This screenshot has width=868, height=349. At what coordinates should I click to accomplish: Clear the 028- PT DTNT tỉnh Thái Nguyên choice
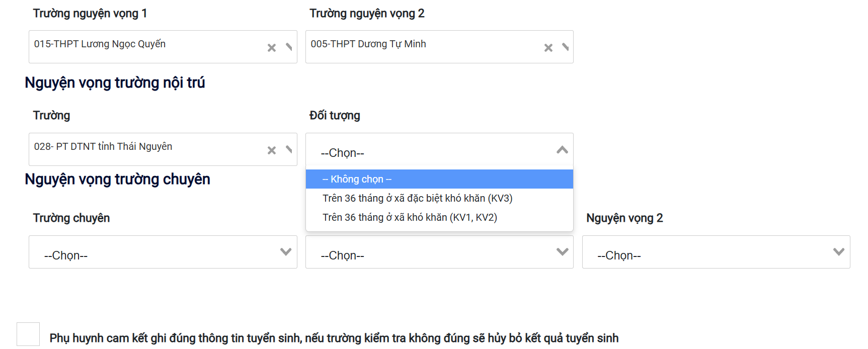(272, 150)
